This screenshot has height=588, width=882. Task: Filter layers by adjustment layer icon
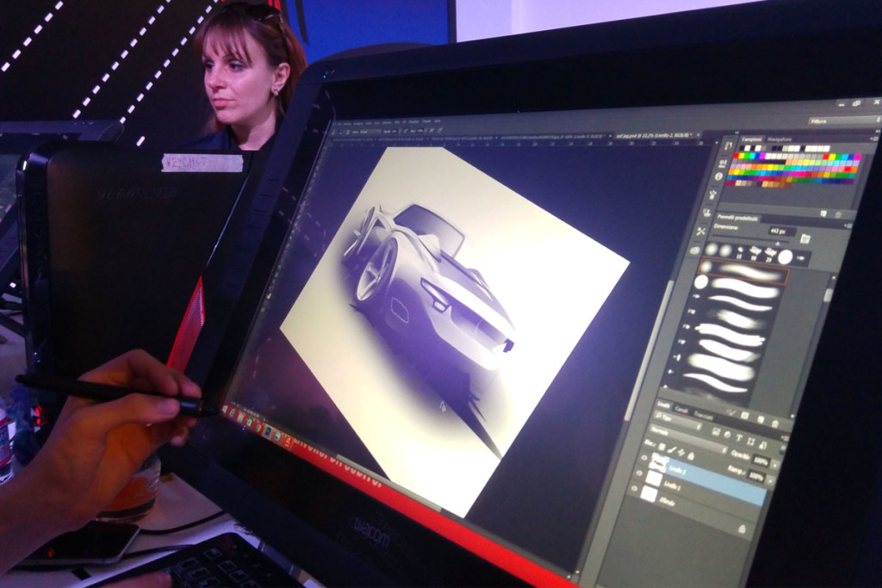pyautogui.click(x=727, y=435)
